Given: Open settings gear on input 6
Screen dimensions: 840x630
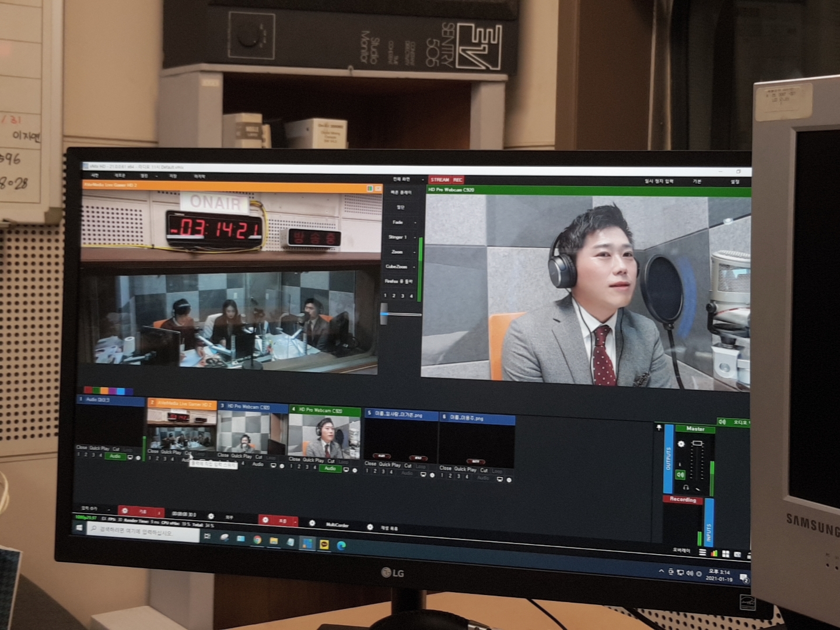Looking at the screenshot, I should coord(509,480).
